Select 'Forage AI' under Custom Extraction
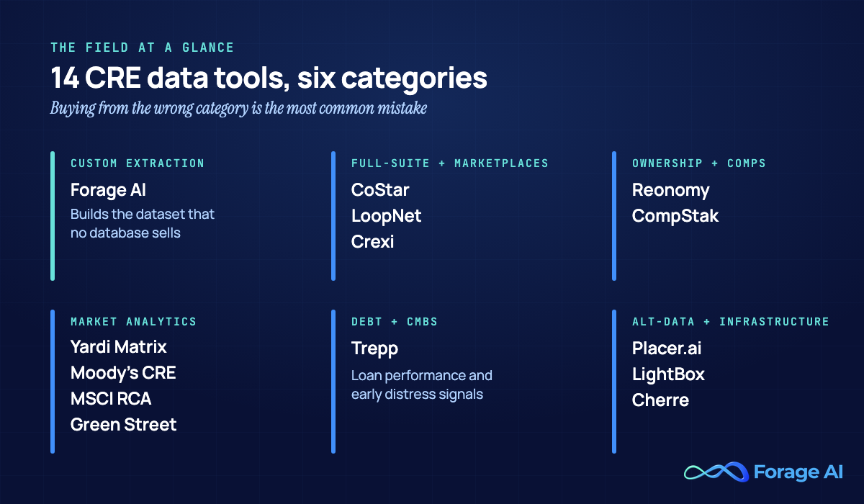The image size is (864, 504). 108,190
